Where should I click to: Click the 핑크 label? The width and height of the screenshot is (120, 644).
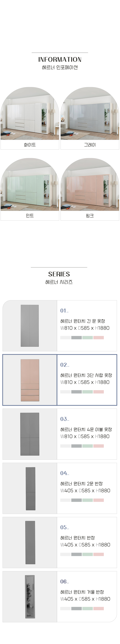click(x=90, y=216)
